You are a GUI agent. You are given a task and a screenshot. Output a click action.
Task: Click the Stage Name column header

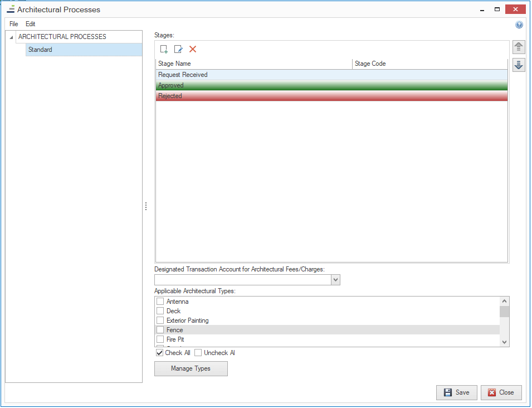click(254, 64)
